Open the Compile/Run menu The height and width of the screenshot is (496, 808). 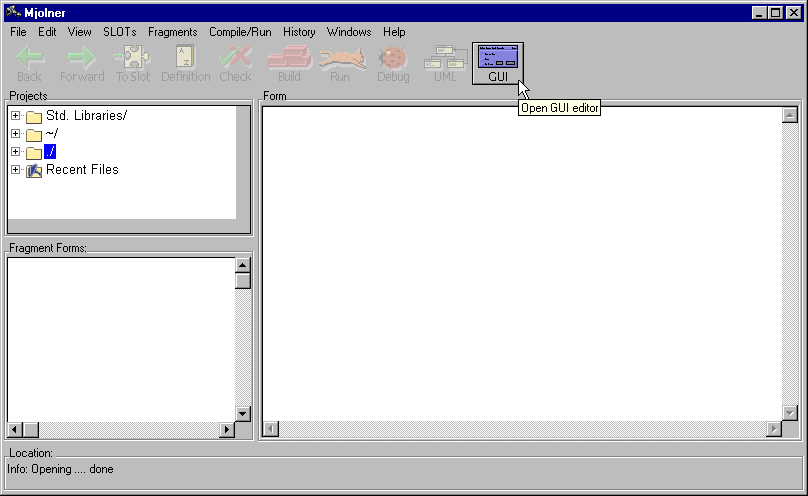click(x=240, y=32)
